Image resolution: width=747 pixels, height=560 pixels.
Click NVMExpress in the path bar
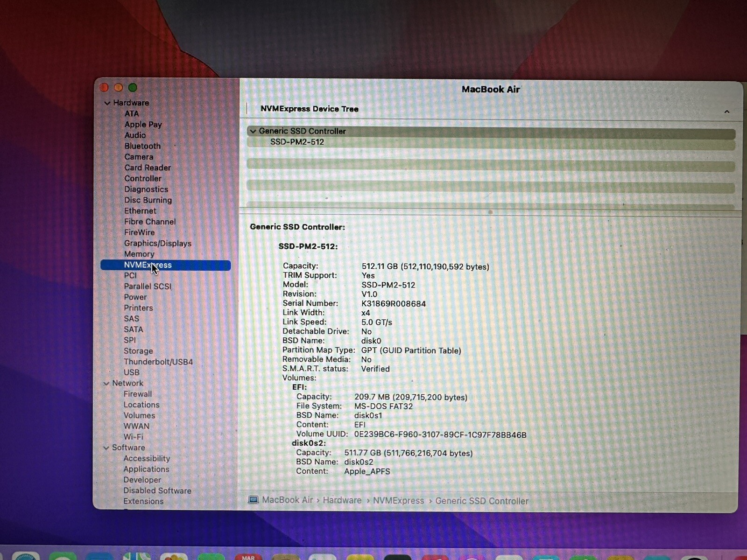pos(398,501)
